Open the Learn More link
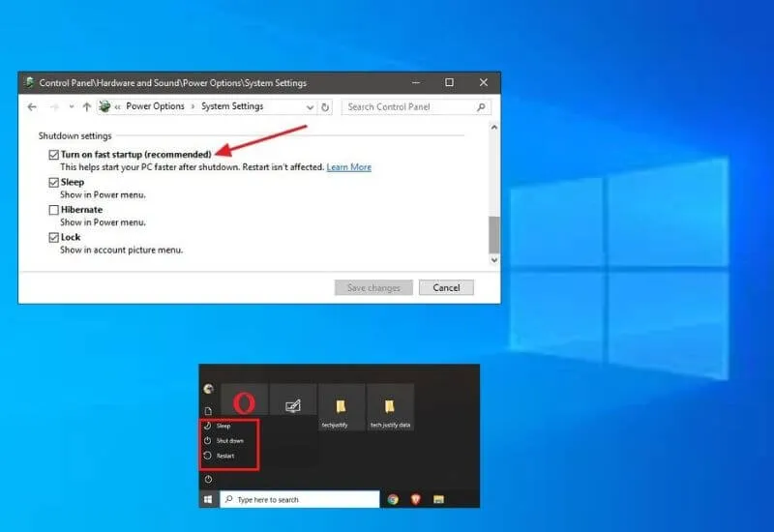This screenshot has width=774, height=532. coord(349,167)
